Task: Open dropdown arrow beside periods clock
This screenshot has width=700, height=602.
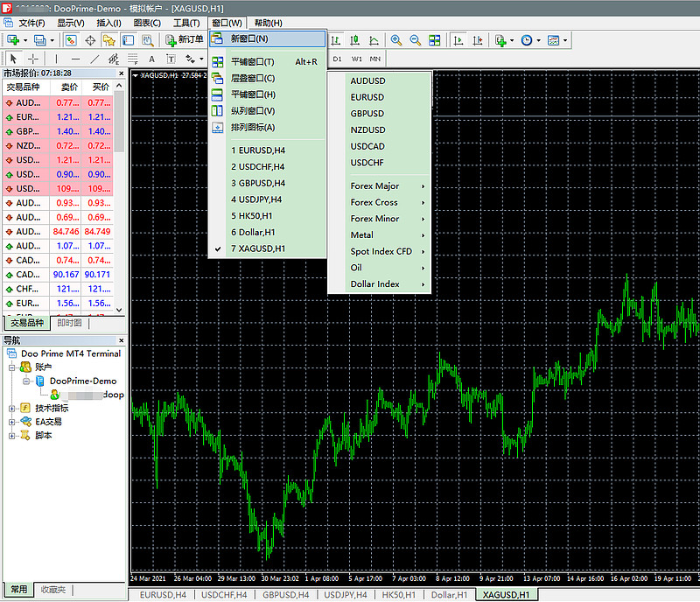Action: (538, 40)
